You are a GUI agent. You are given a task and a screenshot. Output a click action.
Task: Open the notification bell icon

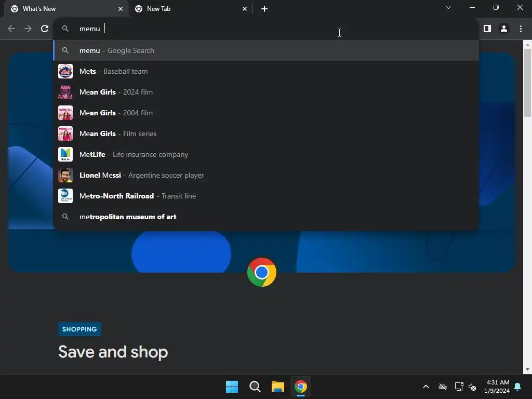[x=518, y=387]
